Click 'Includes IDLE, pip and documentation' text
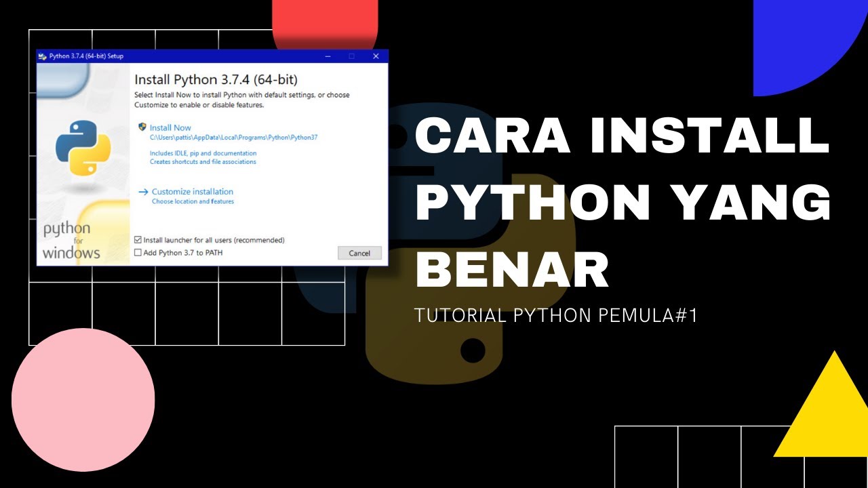 pyautogui.click(x=203, y=154)
